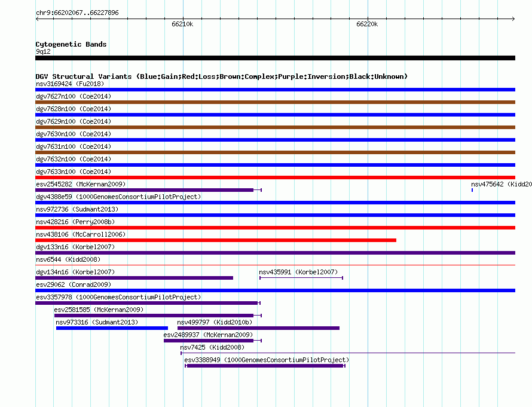The width and height of the screenshot is (532, 407).
Task: Click the left arrow of the ruler
Action: tap(37, 19)
